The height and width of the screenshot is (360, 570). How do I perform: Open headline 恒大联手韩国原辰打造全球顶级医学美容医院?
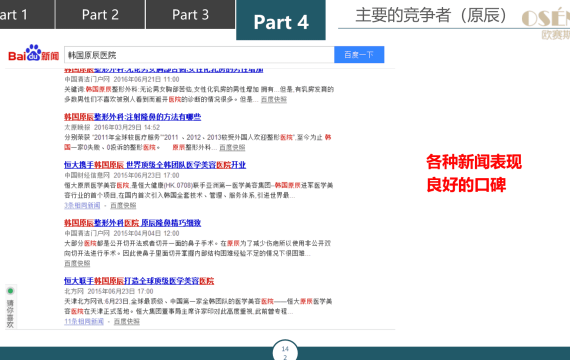139,281
